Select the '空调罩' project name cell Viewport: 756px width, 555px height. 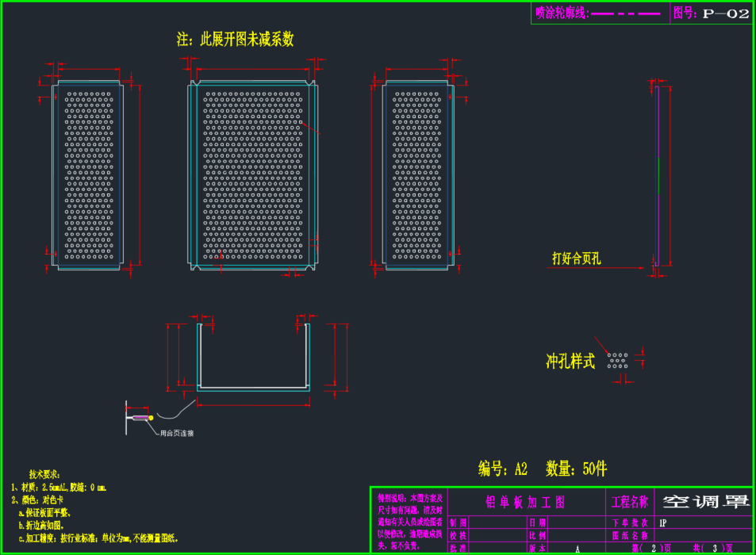tap(704, 501)
